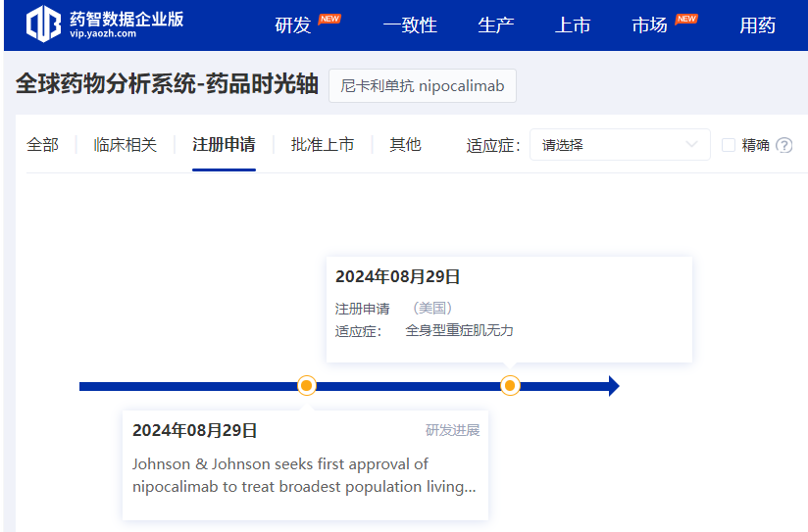
Task: Switch to the 临床相关 tab
Action: (126, 145)
